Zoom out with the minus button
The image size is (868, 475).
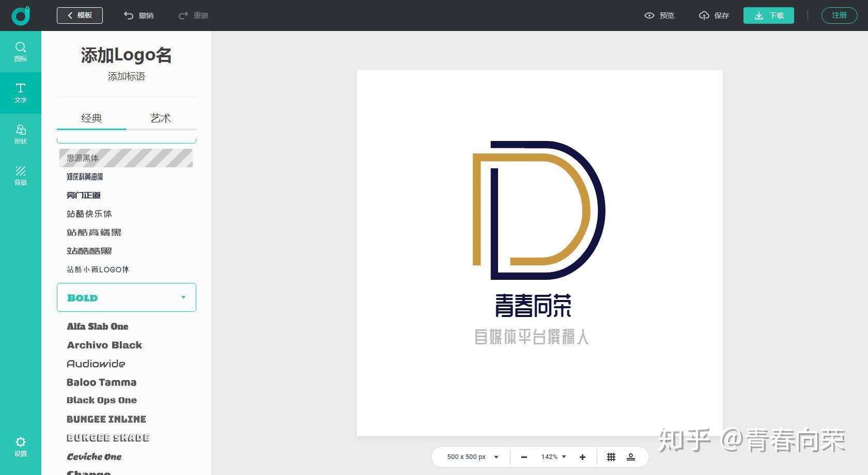coord(524,456)
